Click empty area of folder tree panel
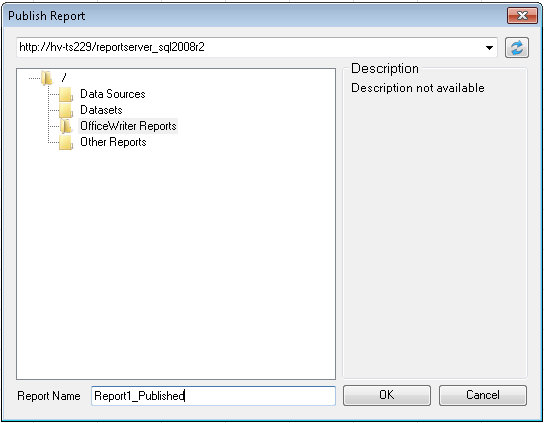The width and height of the screenshot is (544, 423). [176, 260]
